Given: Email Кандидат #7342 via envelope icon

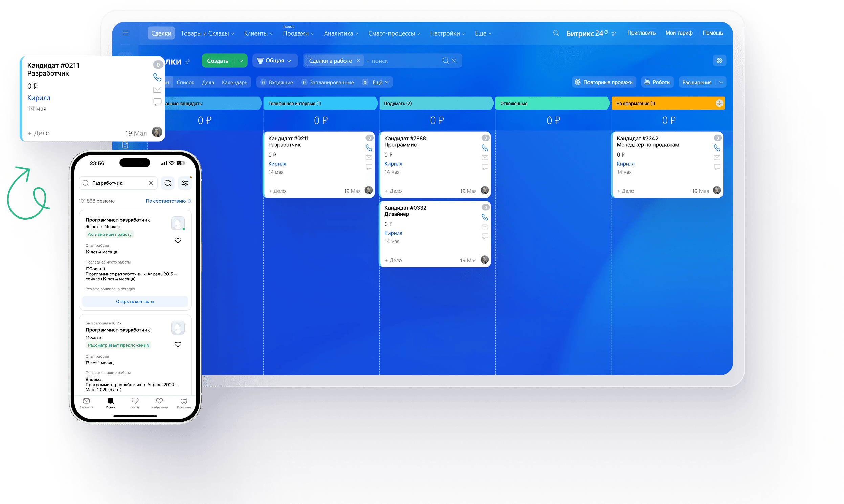Looking at the screenshot, I should tap(717, 158).
